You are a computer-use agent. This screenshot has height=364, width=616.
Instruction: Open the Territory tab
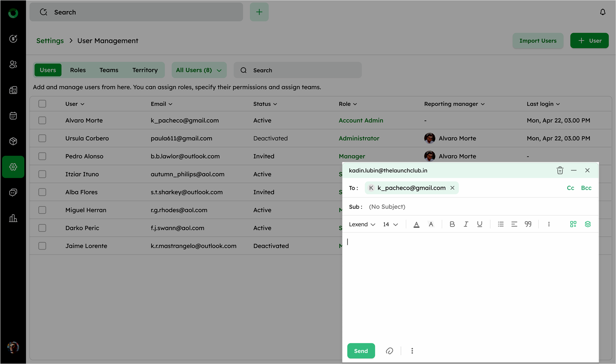[x=145, y=70]
